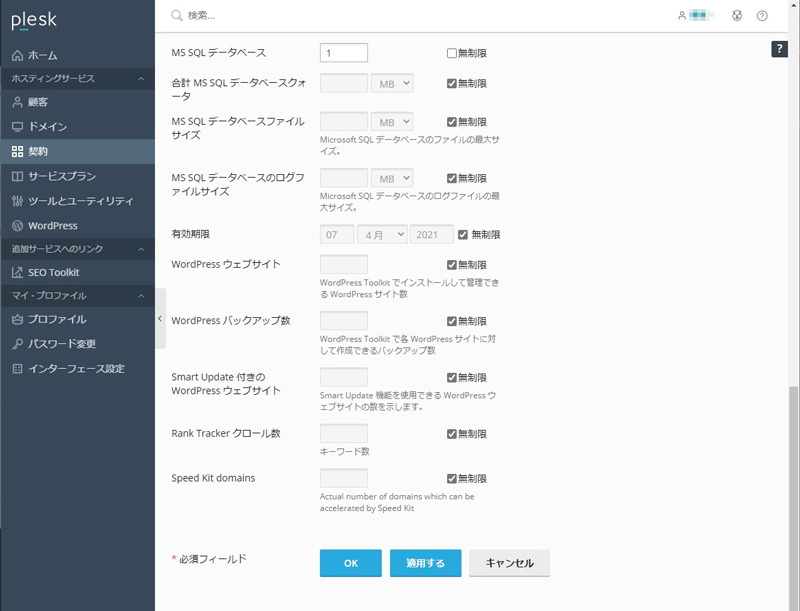Collapse the マイ・プロファイル section
The height and width of the screenshot is (611, 800).
pos(141,296)
